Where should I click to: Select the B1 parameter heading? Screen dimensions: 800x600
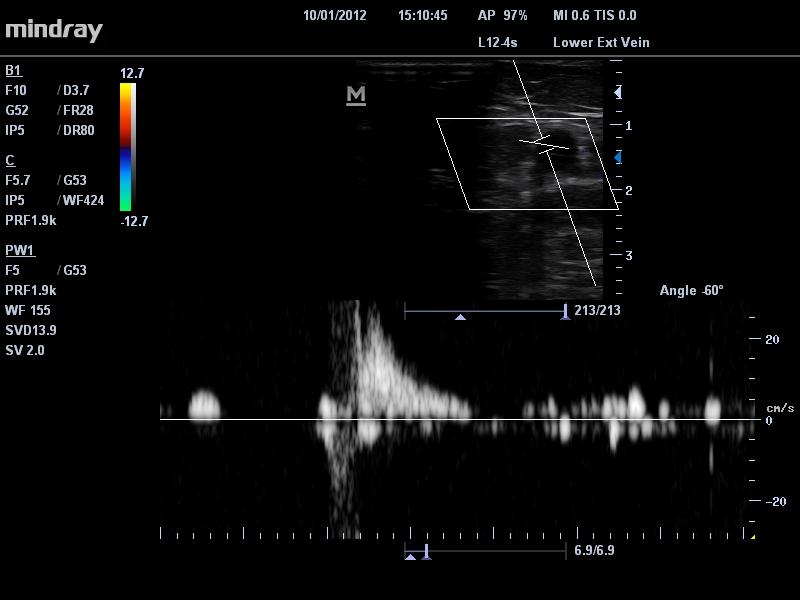(x=13, y=70)
